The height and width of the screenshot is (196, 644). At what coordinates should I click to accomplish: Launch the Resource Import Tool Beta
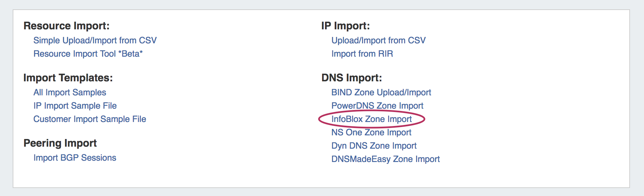click(88, 54)
